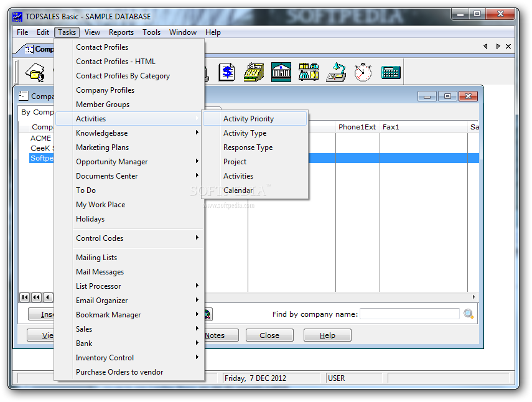Select Holidays menu item
This screenshot has width=532, height=402.
[x=129, y=219]
